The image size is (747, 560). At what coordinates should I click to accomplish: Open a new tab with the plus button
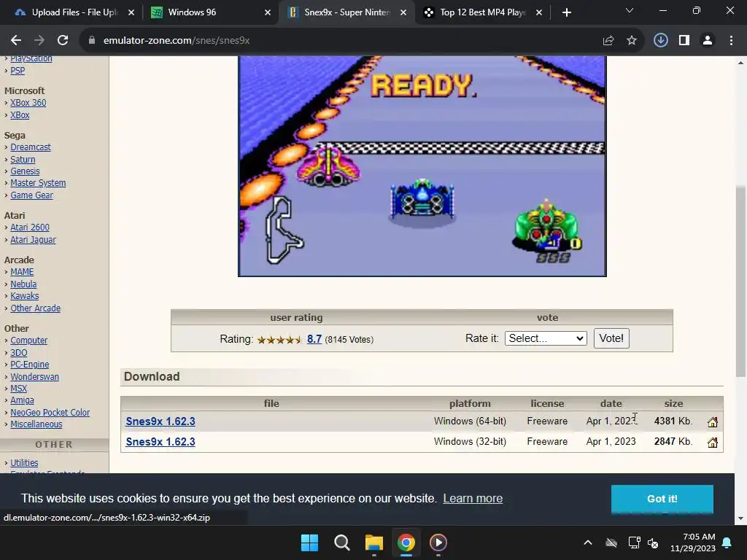coord(566,12)
